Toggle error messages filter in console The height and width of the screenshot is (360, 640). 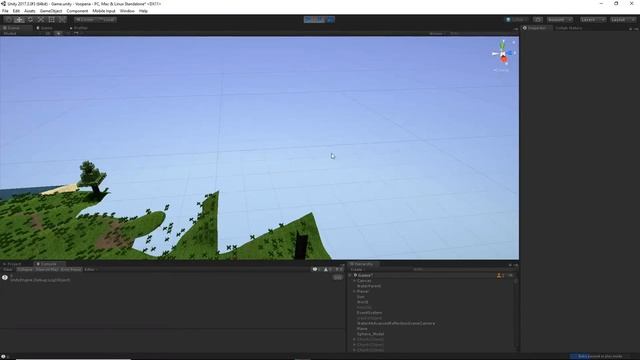point(339,269)
